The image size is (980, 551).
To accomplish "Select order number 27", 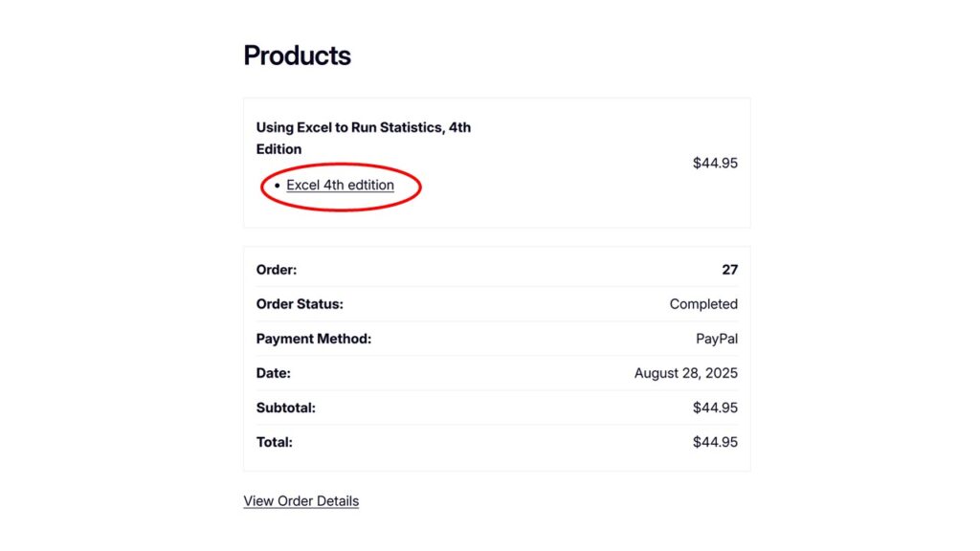I will click(x=729, y=270).
